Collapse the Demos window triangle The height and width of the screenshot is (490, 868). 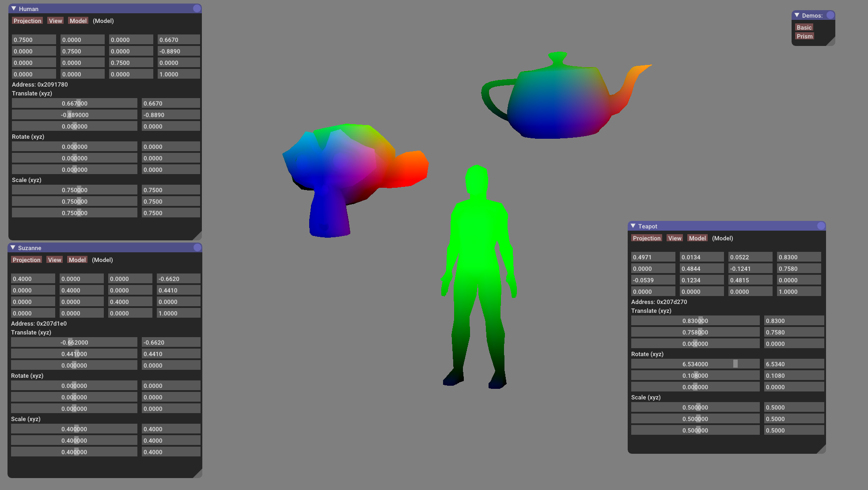pyautogui.click(x=797, y=15)
